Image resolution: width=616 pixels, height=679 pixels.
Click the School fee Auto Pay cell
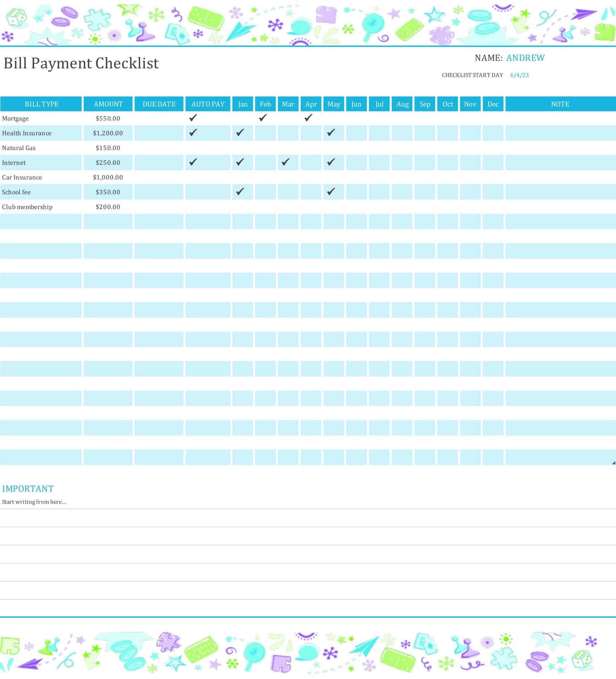208,192
